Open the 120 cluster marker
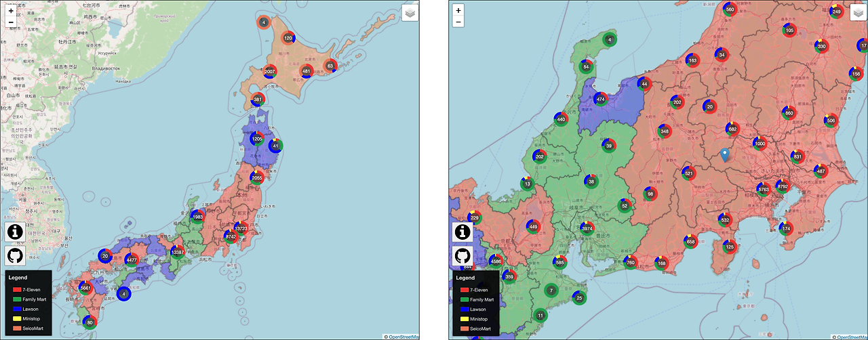The height and width of the screenshot is (340, 868). click(288, 39)
